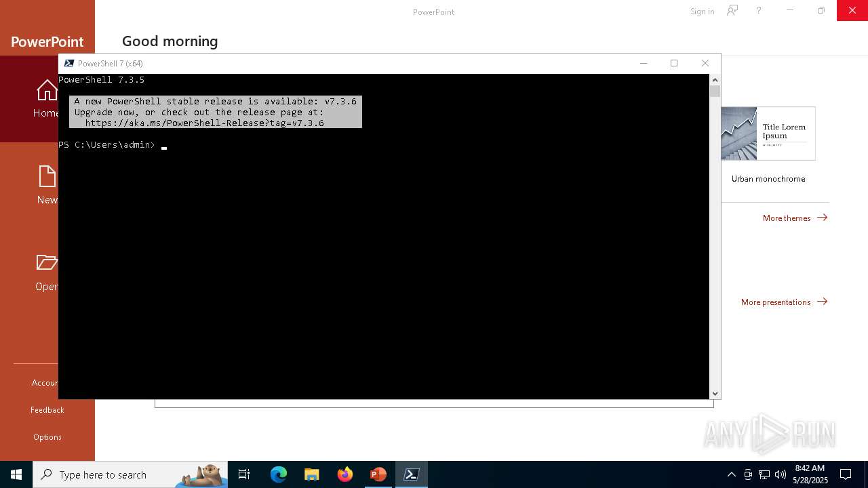Show hidden system tray icons
Viewport: 868px width, 488px height.
coord(731,474)
